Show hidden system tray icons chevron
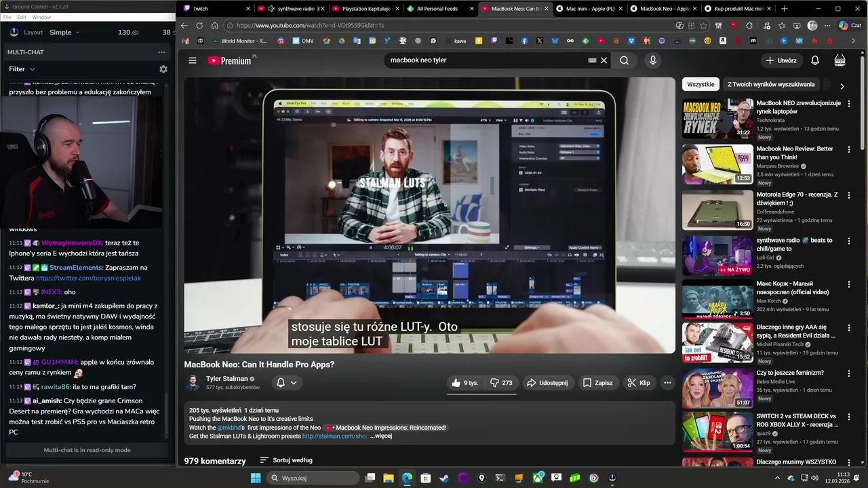This screenshot has height=488, width=868. (777, 478)
